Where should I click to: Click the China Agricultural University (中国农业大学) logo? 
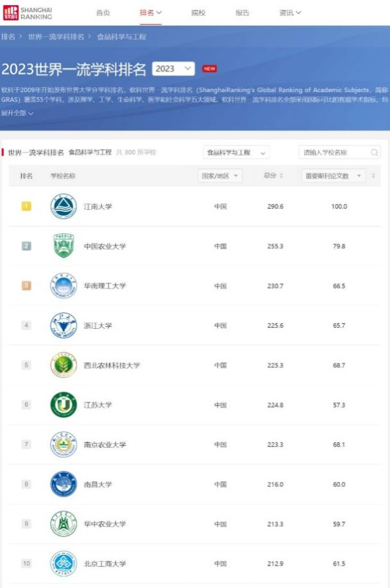pyautogui.click(x=63, y=246)
